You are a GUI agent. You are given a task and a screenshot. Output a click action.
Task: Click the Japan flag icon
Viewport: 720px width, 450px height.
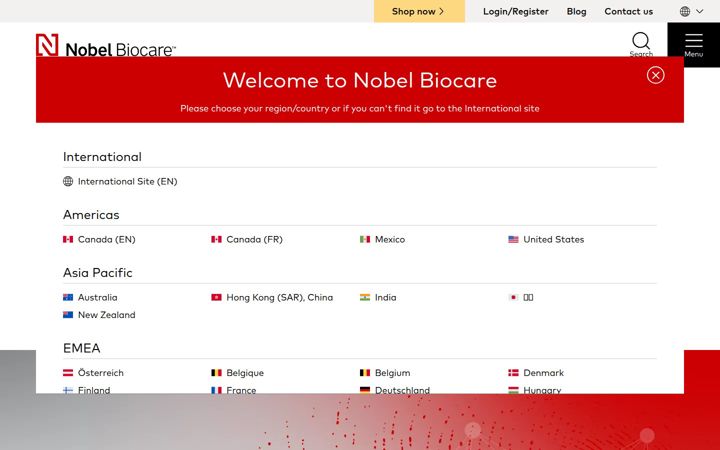click(x=513, y=297)
